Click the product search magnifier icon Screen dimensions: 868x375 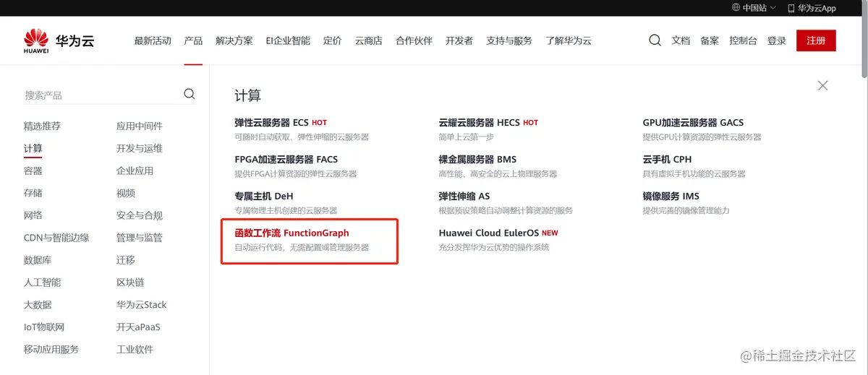point(190,94)
